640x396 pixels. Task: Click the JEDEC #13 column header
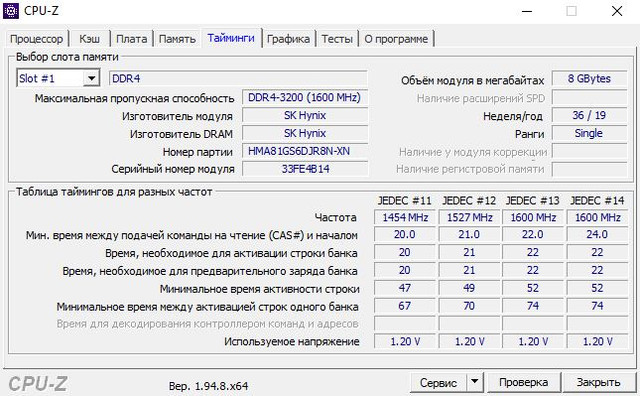[x=533, y=200]
